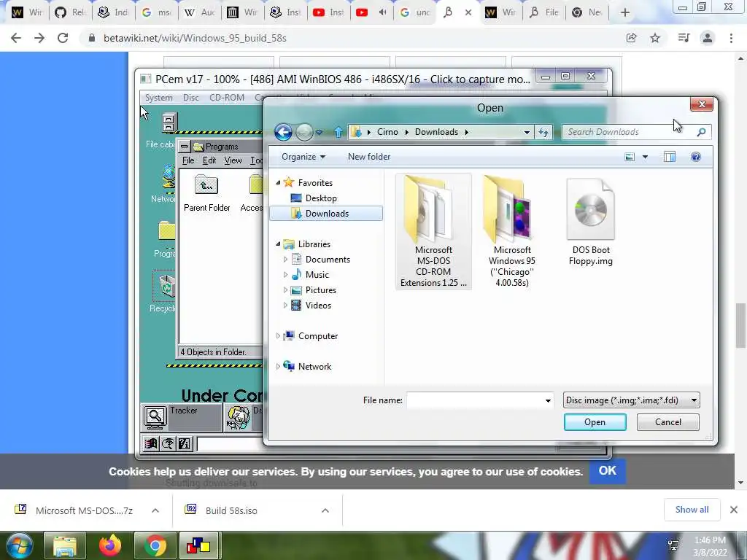Screen dimensions: 747x560
Task: Click the File name input field
Action: [474, 400]
